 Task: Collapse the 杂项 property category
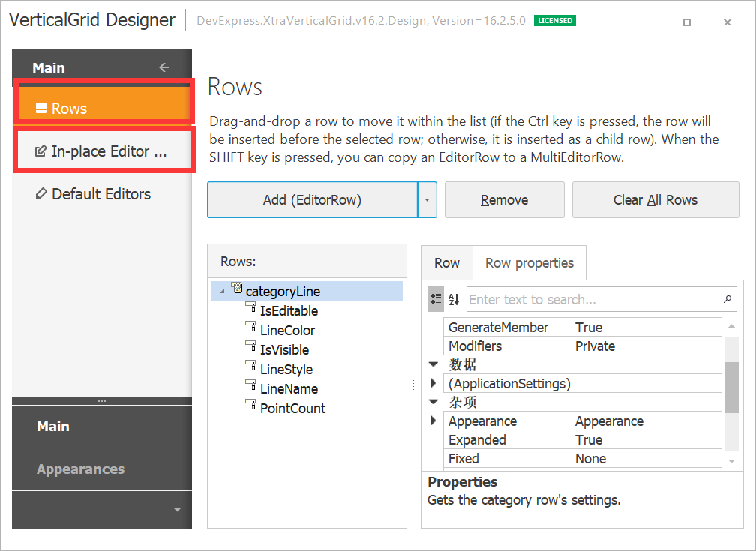(x=433, y=402)
